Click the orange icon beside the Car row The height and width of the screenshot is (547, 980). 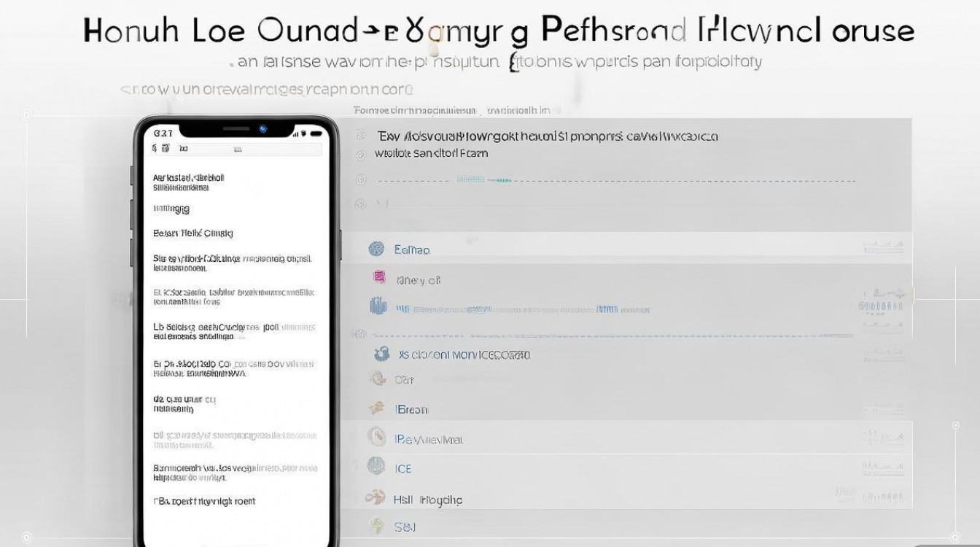coord(378,379)
